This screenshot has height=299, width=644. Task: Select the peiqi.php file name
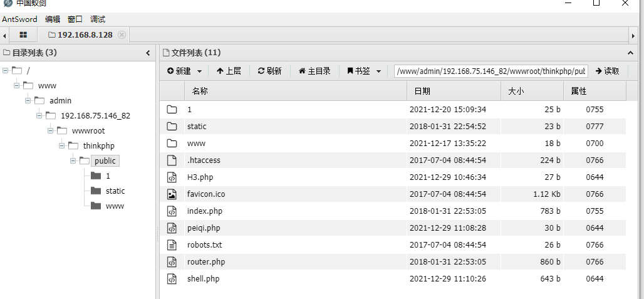coord(204,228)
